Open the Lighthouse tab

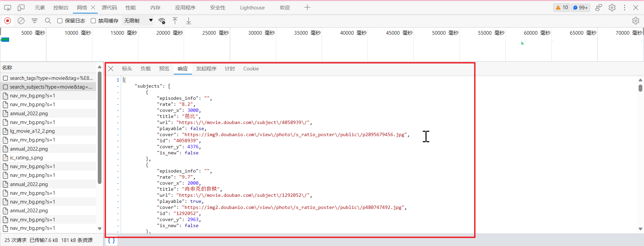[252, 7]
